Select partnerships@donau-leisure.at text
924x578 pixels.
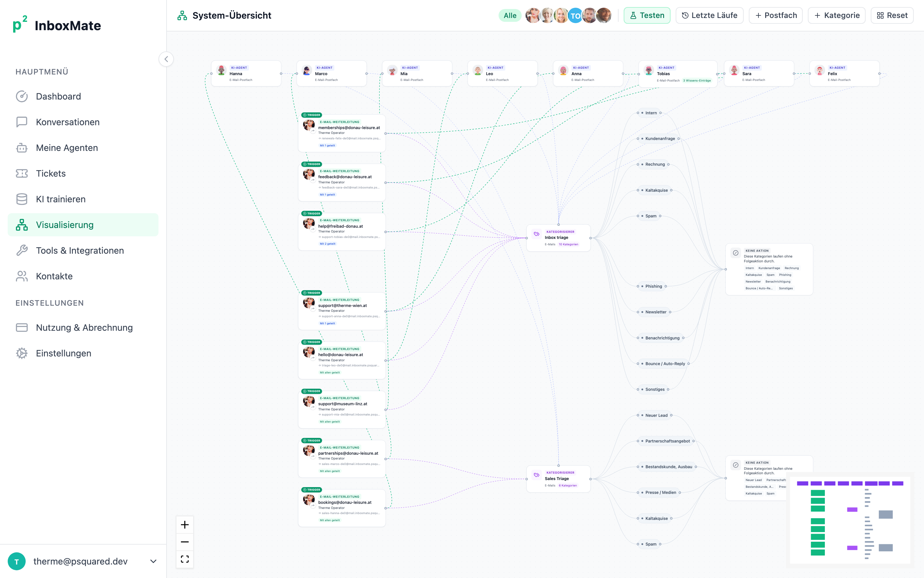[x=348, y=453]
